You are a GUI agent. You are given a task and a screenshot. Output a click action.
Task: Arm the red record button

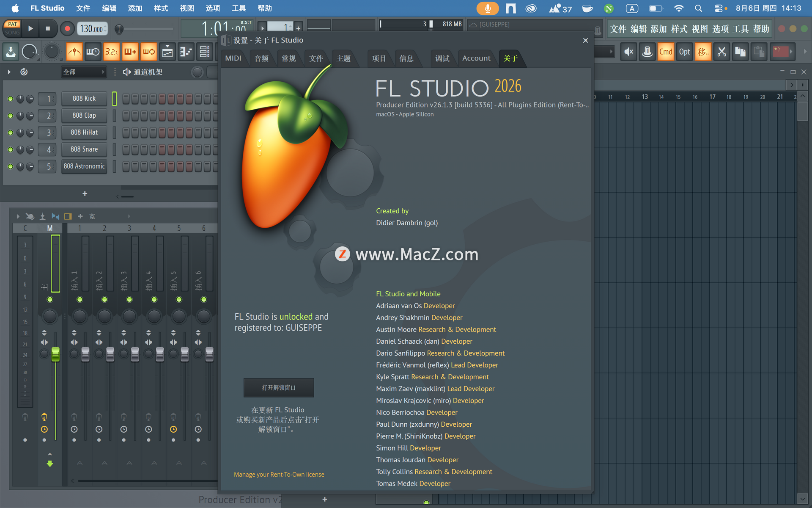coord(67,29)
